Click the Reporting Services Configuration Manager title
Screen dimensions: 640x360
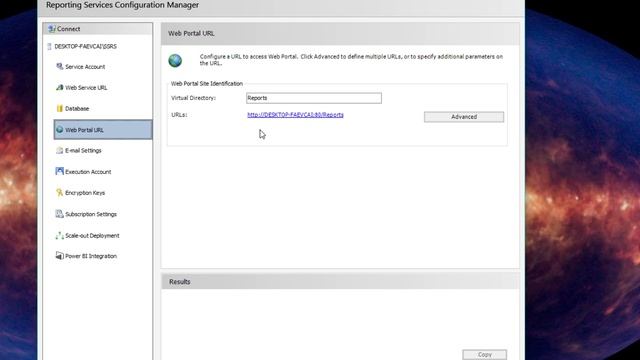coord(122,5)
